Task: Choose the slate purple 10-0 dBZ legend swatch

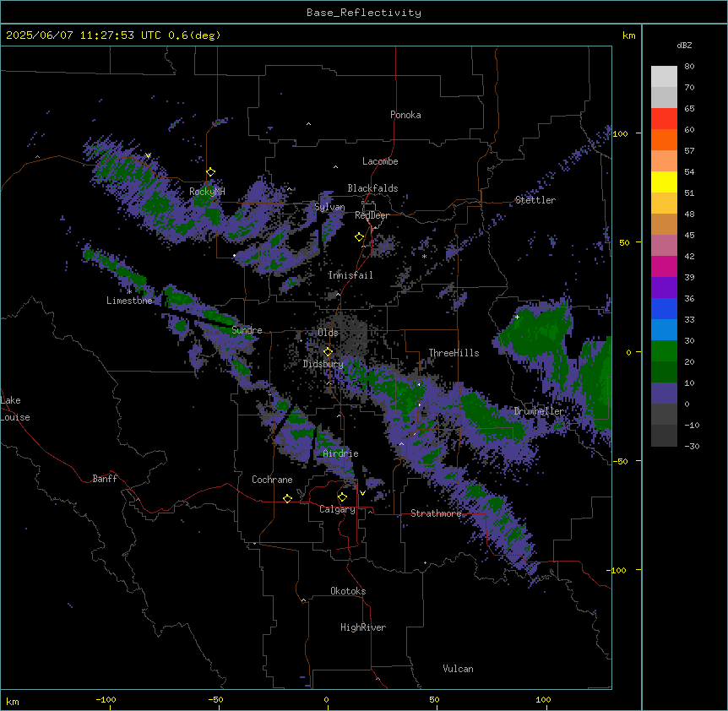Action: [x=664, y=393]
